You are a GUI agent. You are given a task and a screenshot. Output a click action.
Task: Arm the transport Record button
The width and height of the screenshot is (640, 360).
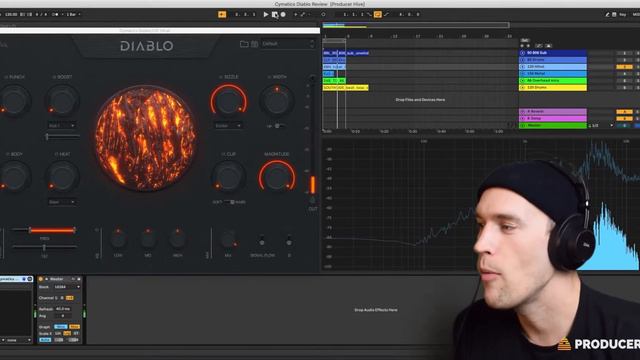(x=283, y=14)
